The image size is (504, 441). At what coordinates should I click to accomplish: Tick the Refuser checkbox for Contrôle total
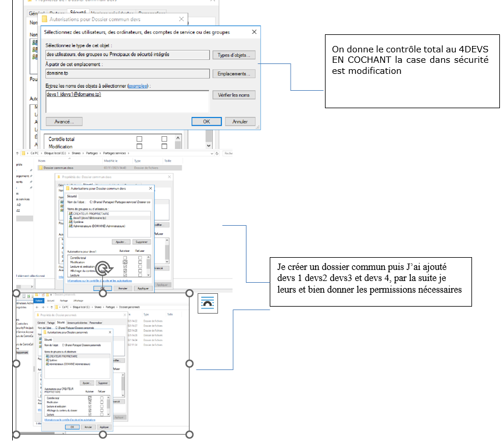pyautogui.click(x=165, y=139)
